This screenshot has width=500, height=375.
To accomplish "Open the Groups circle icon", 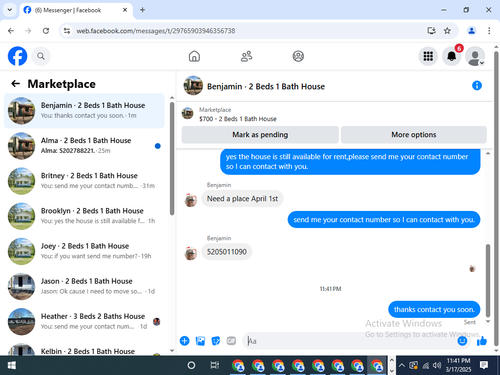I will [x=298, y=56].
